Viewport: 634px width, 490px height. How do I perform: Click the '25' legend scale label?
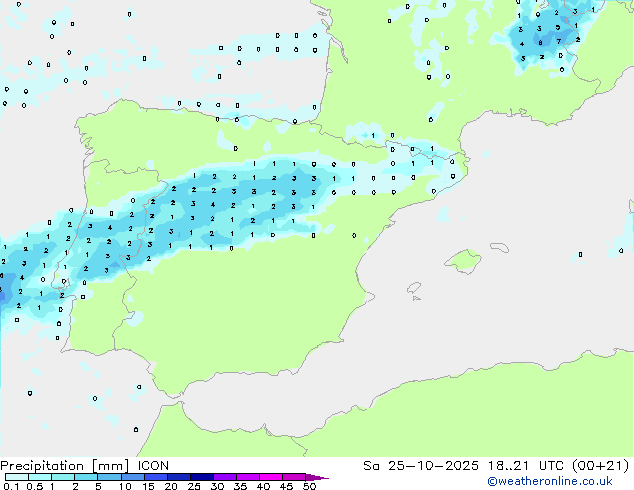[194, 486]
